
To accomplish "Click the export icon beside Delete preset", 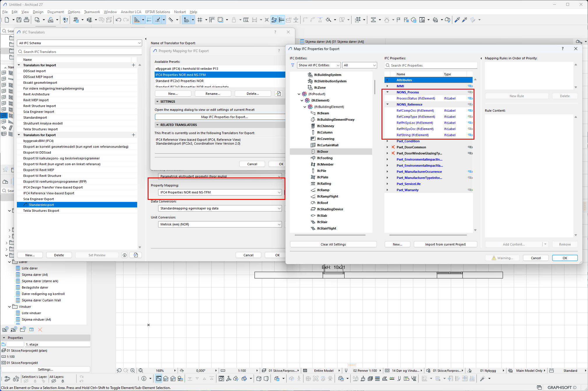I will pyautogui.click(x=279, y=94).
